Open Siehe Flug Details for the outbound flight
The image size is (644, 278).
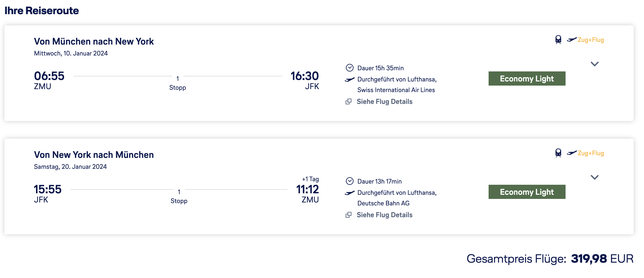[x=384, y=102]
